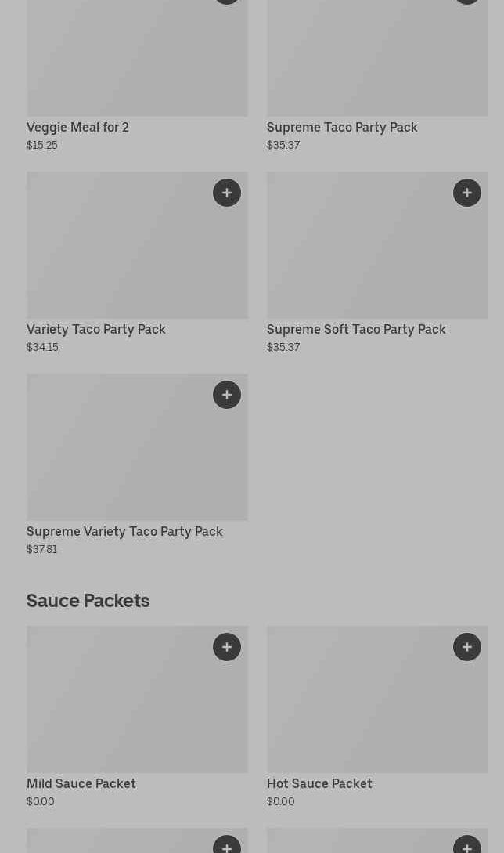Click the Variety Taco Party Pack name
This screenshot has height=853, width=504.
(96, 329)
